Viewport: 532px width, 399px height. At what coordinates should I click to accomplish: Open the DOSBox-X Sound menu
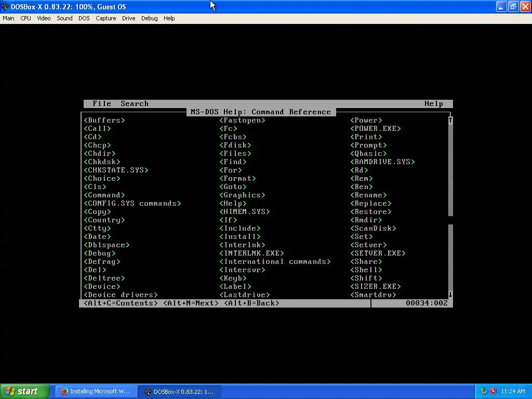[64, 18]
